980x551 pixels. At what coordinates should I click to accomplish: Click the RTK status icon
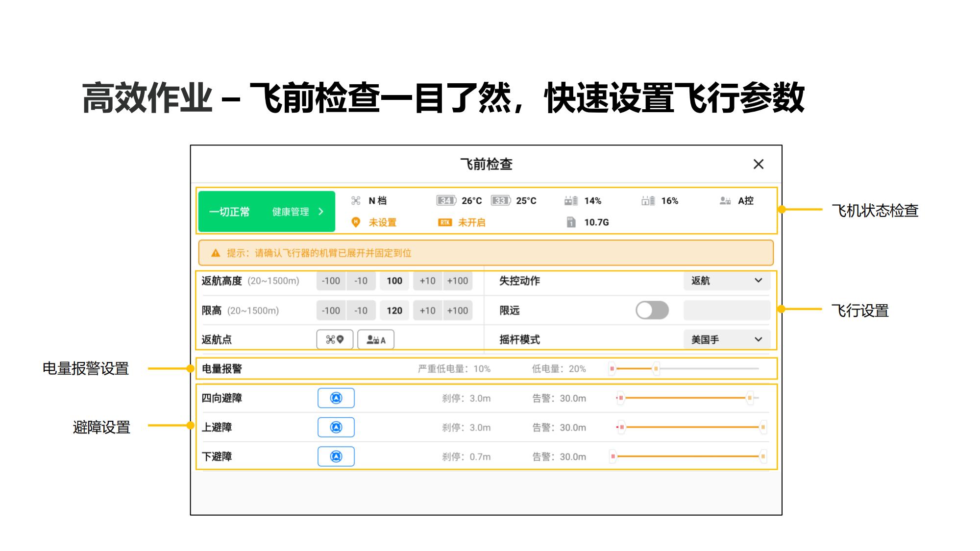point(445,222)
